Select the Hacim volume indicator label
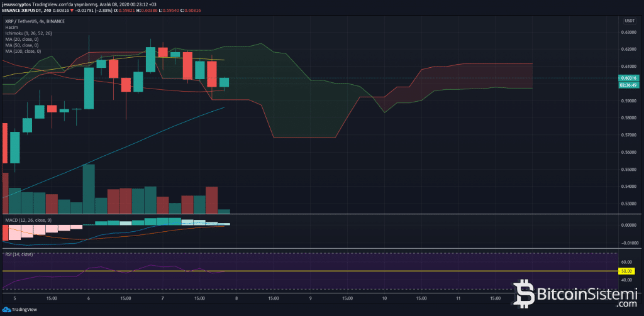This screenshot has width=644, height=316. (x=11, y=26)
